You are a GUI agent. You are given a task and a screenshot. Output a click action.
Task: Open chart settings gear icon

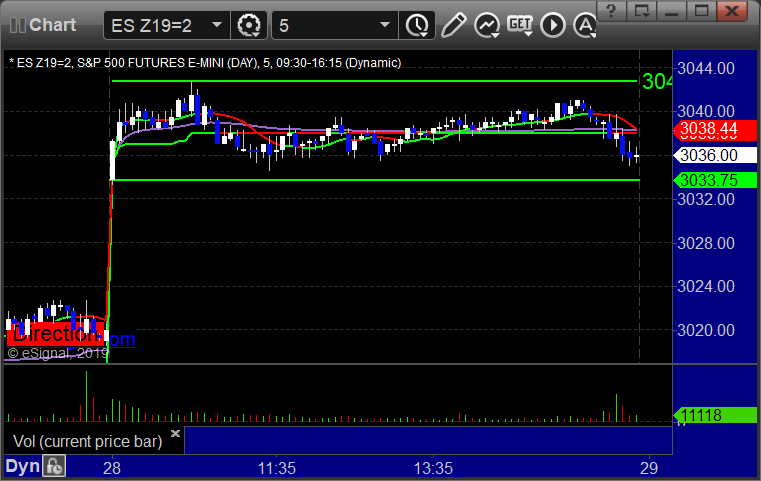coord(249,25)
